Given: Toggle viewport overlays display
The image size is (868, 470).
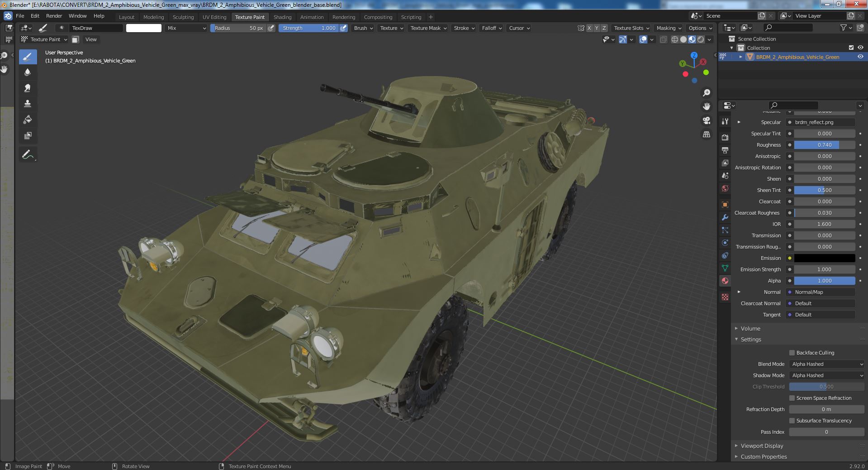Looking at the screenshot, I should pyautogui.click(x=643, y=39).
